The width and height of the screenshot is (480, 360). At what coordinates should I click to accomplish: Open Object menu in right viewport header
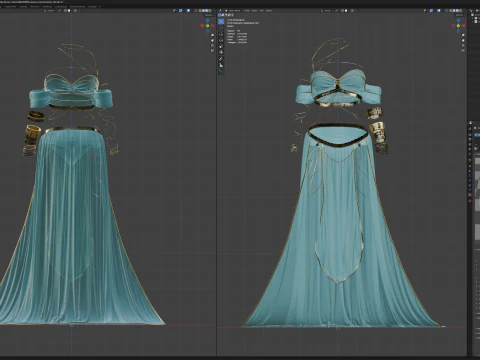269,10
